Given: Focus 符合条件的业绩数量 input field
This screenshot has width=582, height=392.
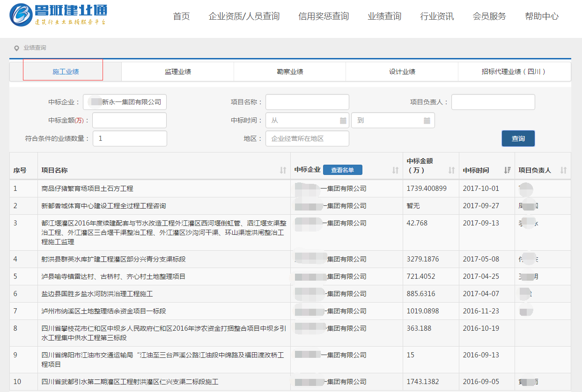Looking at the screenshot, I should [130, 138].
